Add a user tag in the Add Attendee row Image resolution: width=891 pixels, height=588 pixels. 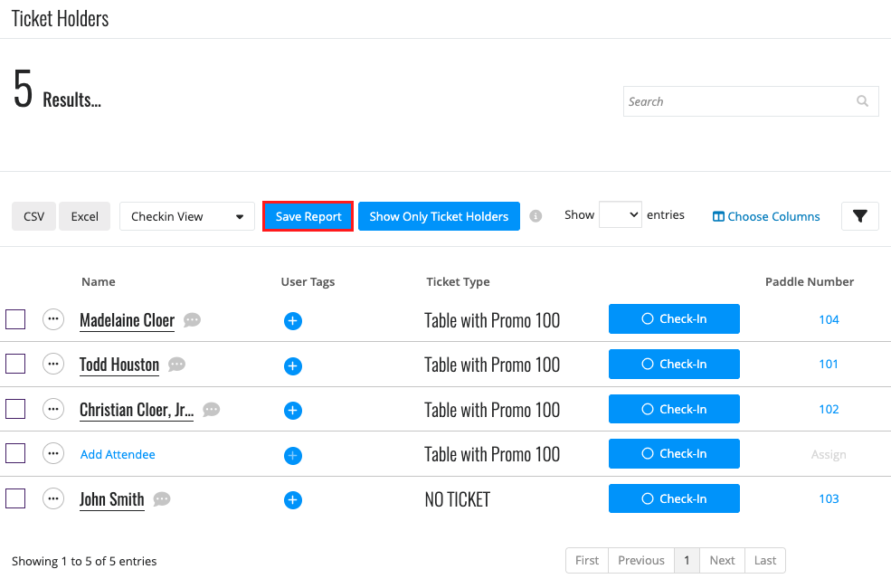tap(293, 456)
